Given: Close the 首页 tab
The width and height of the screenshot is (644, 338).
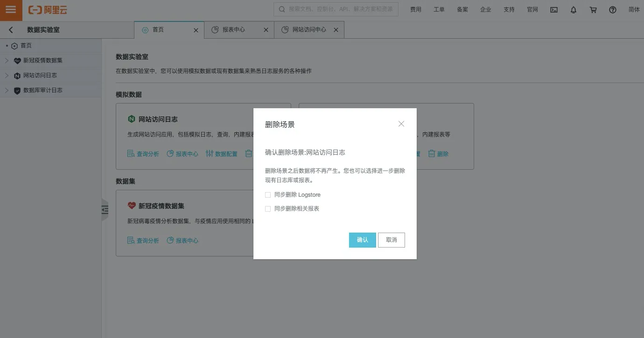Looking at the screenshot, I should click(x=196, y=30).
